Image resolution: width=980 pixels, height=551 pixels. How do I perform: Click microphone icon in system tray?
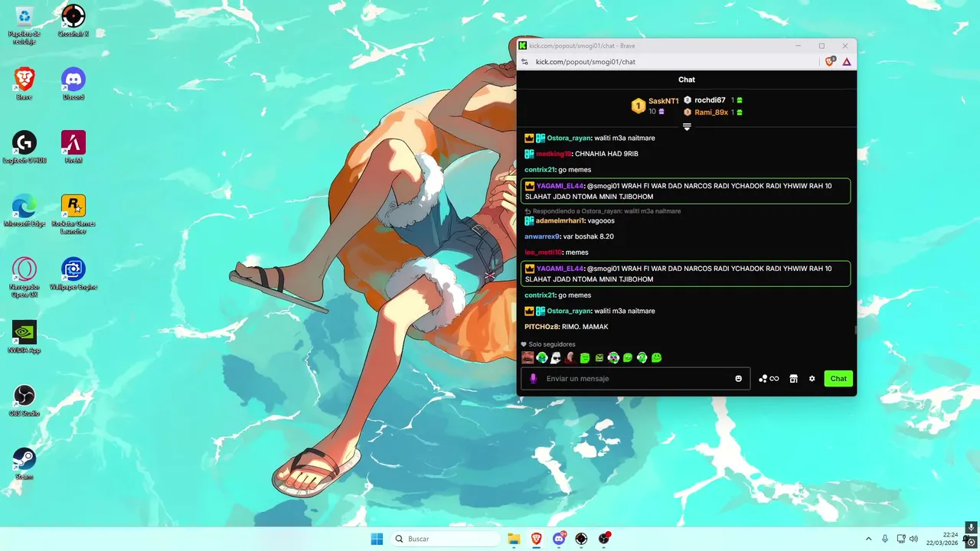885,539
